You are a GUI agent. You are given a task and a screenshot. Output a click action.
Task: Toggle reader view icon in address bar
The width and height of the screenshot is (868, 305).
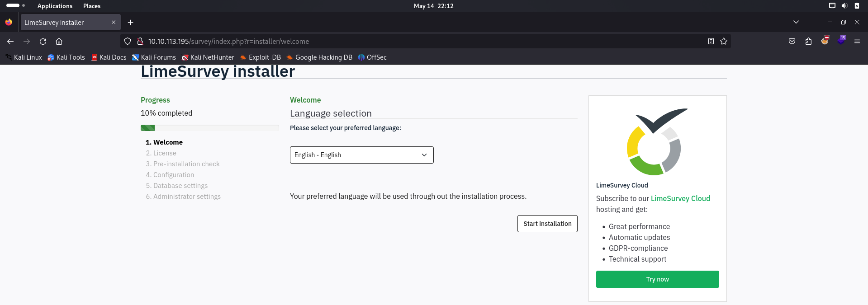tap(711, 41)
